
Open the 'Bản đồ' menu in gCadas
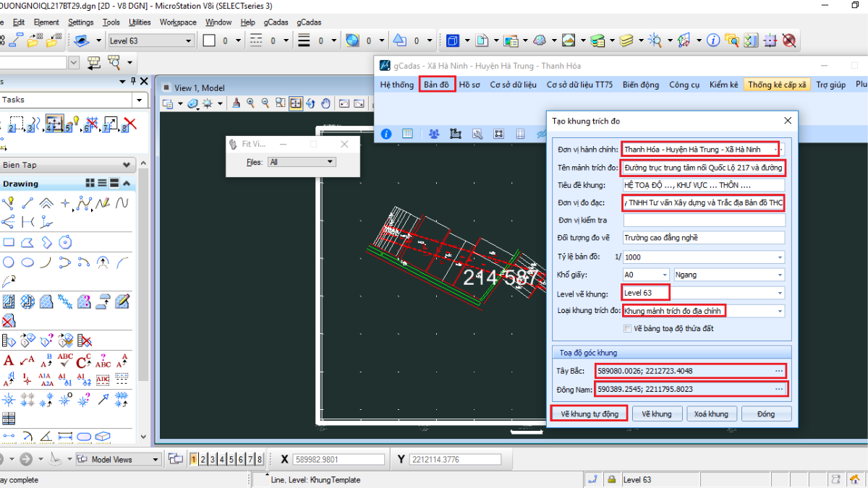(x=437, y=85)
